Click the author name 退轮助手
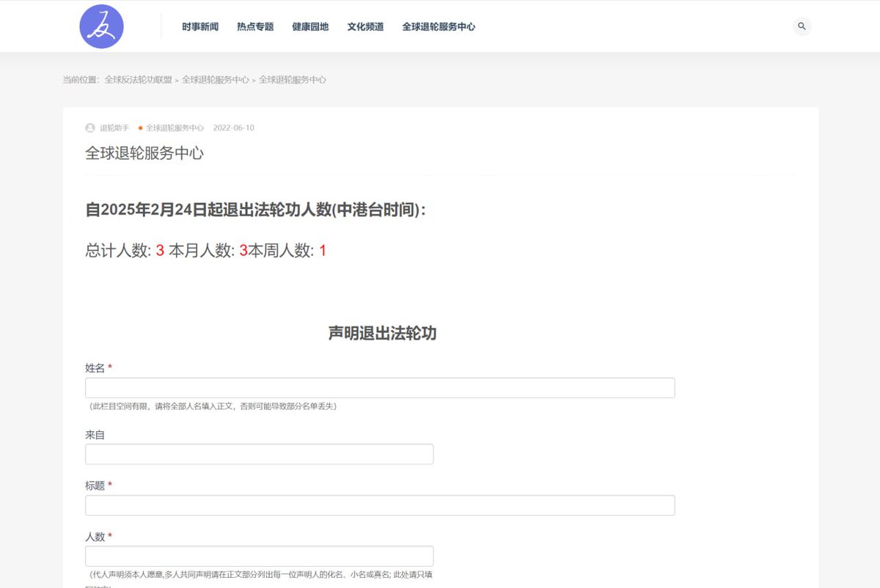 pos(114,128)
